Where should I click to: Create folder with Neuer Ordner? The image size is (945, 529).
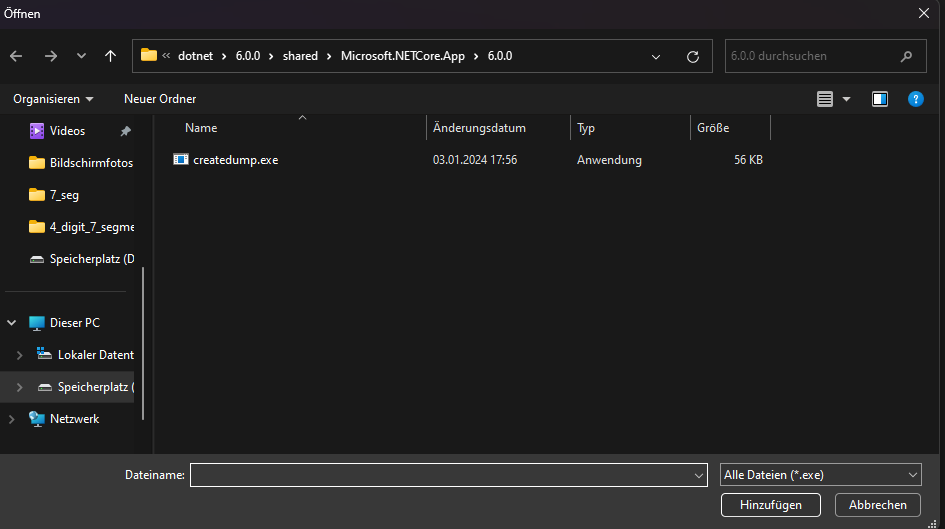tap(160, 99)
